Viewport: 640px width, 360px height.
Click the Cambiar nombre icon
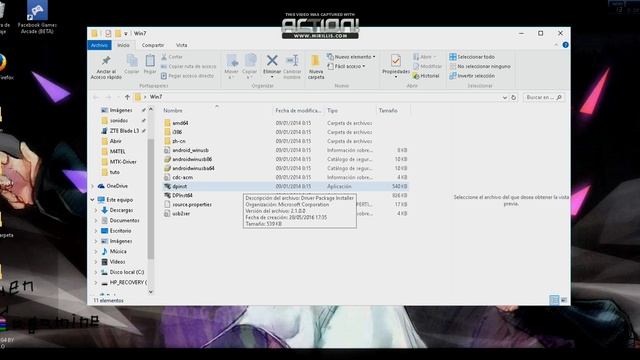tap(292, 61)
